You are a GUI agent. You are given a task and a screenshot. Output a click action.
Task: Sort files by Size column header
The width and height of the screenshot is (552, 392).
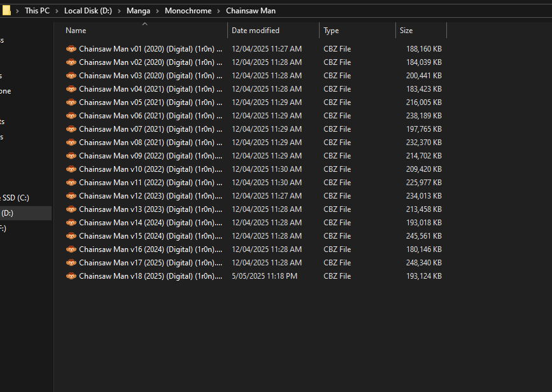point(406,31)
